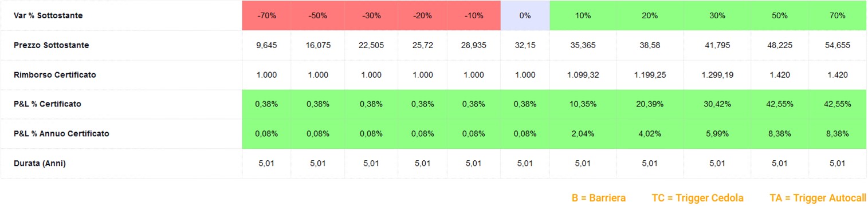Image resolution: width=868 pixels, height=206 pixels.
Task: Select the -70% variation column header
Action: click(x=266, y=15)
